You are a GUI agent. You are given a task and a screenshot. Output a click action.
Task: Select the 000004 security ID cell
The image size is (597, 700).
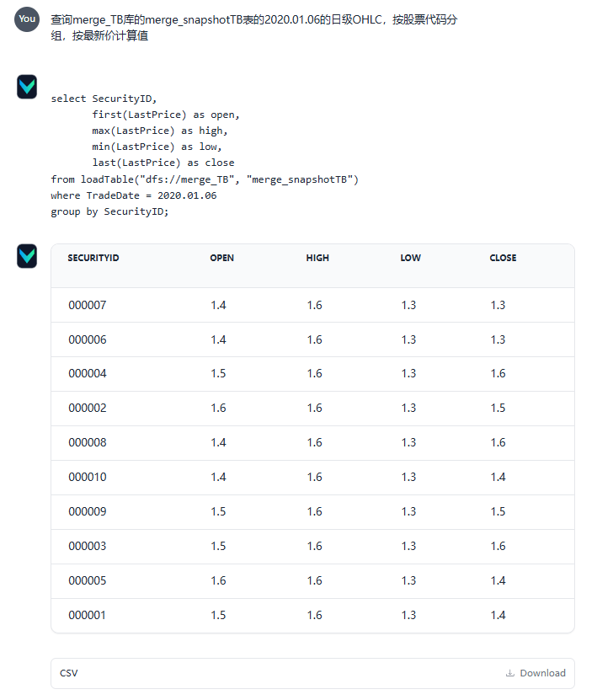(x=88, y=374)
